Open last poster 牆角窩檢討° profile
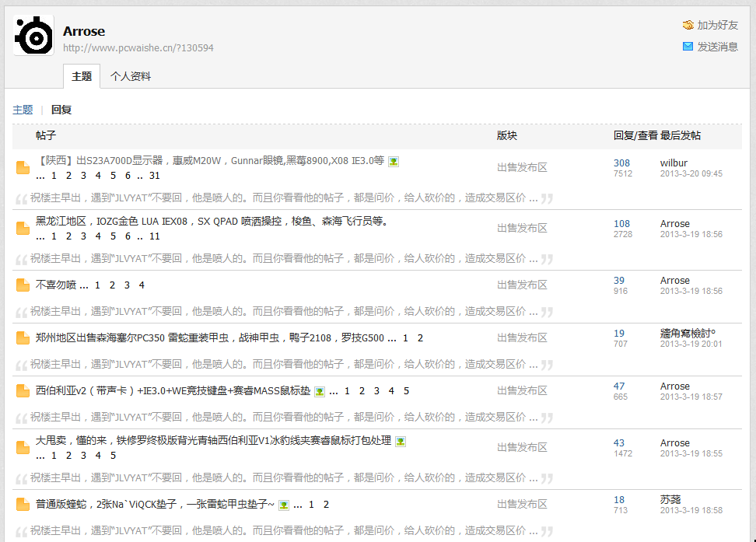The width and height of the screenshot is (756, 542). point(688,333)
